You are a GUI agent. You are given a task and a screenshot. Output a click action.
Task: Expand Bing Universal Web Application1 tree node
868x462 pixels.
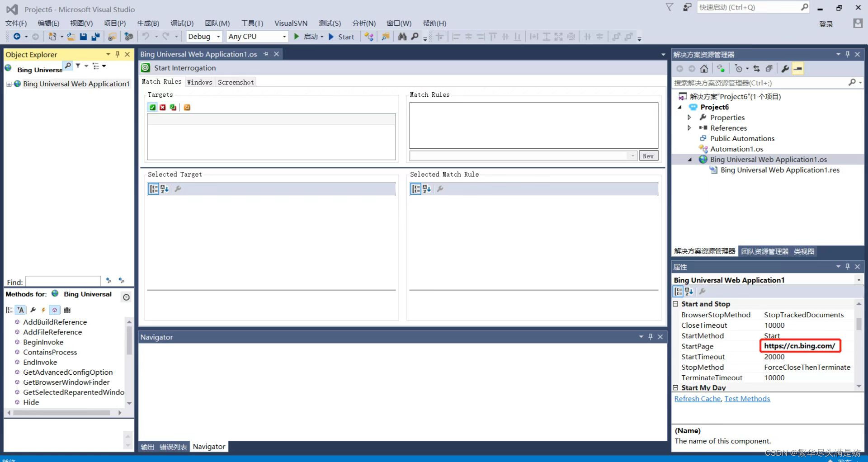9,84
